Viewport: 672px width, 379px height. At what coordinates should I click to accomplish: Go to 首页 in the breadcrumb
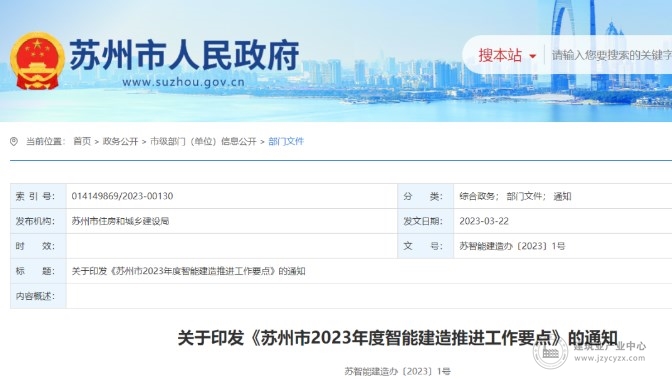tap(82, 141)
